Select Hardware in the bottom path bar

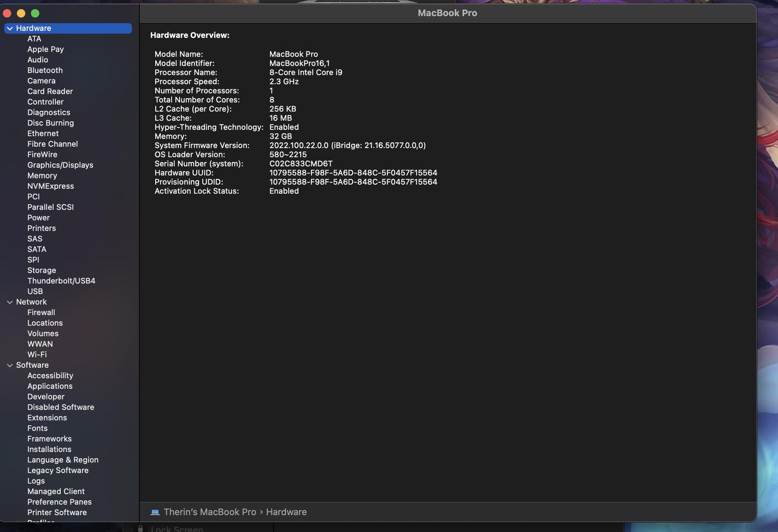pos(286,512)
